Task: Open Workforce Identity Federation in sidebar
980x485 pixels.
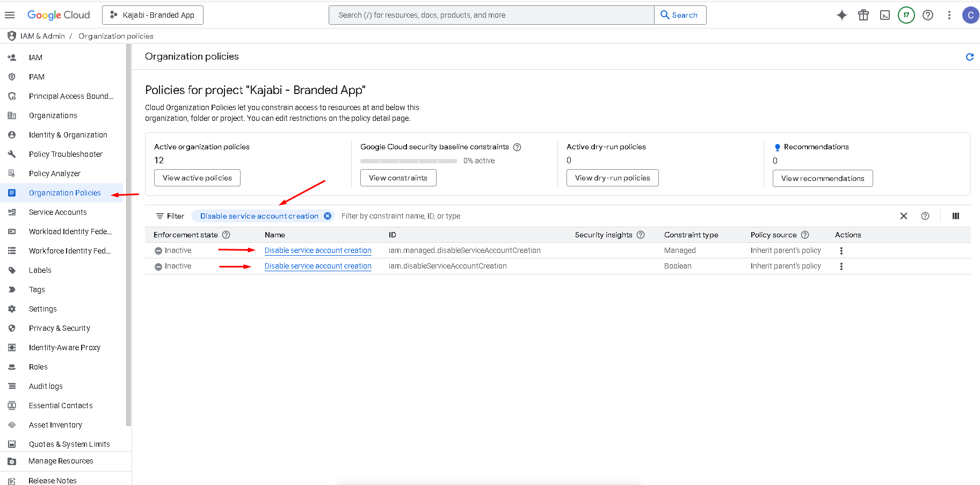Action: [x=62, y=251]
